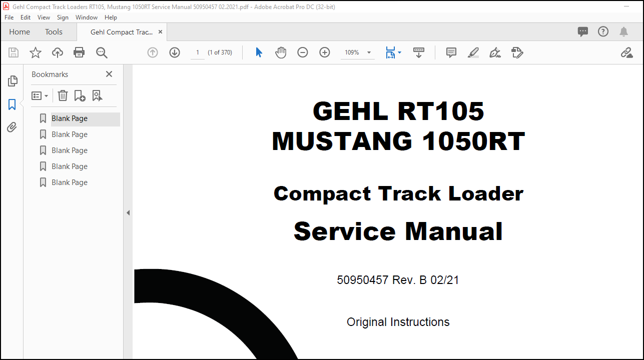
Task: Switch to the Home tab
Action: pyautogui.click(x=20, y=32)
